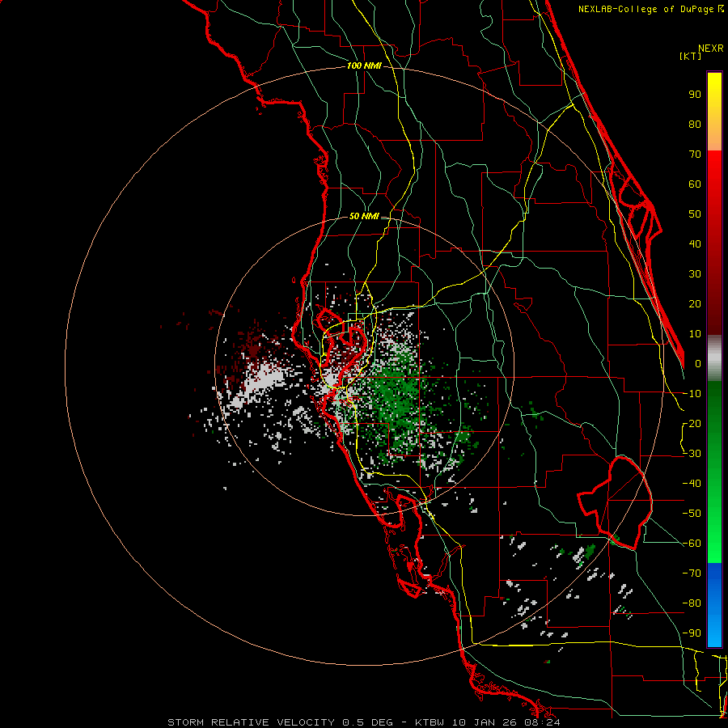Select the 20 value on the velocity scale
The width and height of the screenshot is (728, 728).
click(x=695, y=304)
